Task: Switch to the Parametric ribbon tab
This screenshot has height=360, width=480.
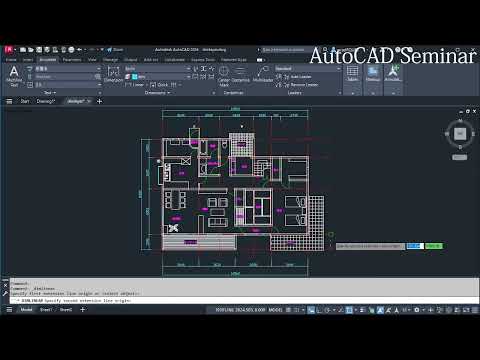Action: click(72, 60)
